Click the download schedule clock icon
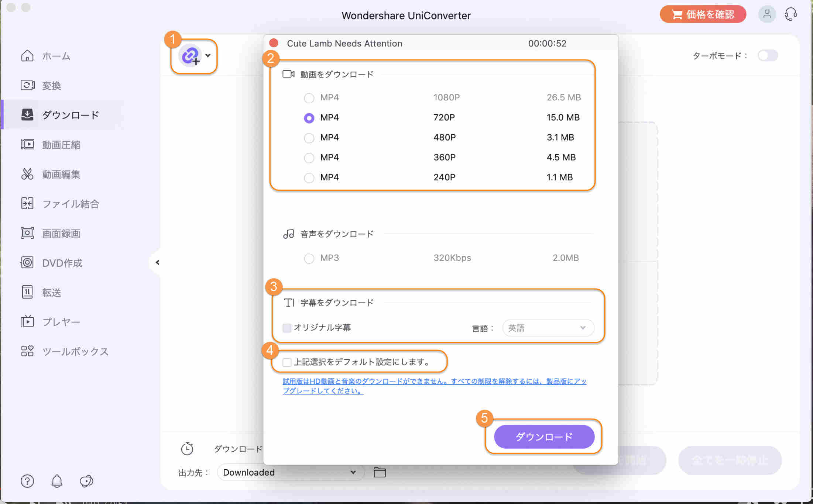 187,449
